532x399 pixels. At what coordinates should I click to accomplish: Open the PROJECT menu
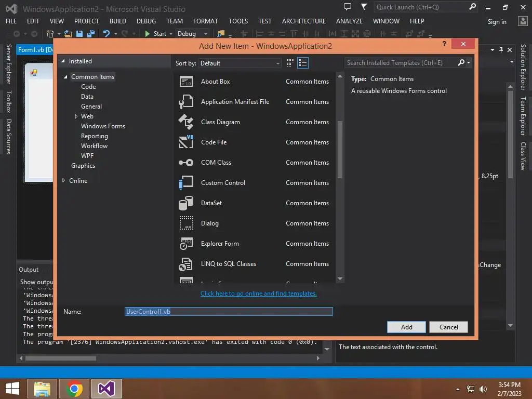(87, 21)
